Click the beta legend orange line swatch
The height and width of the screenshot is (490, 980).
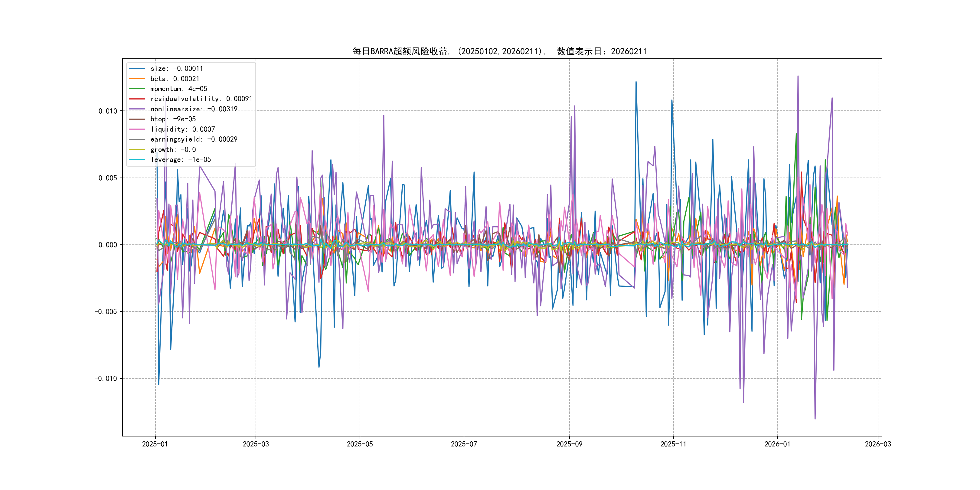pyautogui.click(x=137, y=79)
